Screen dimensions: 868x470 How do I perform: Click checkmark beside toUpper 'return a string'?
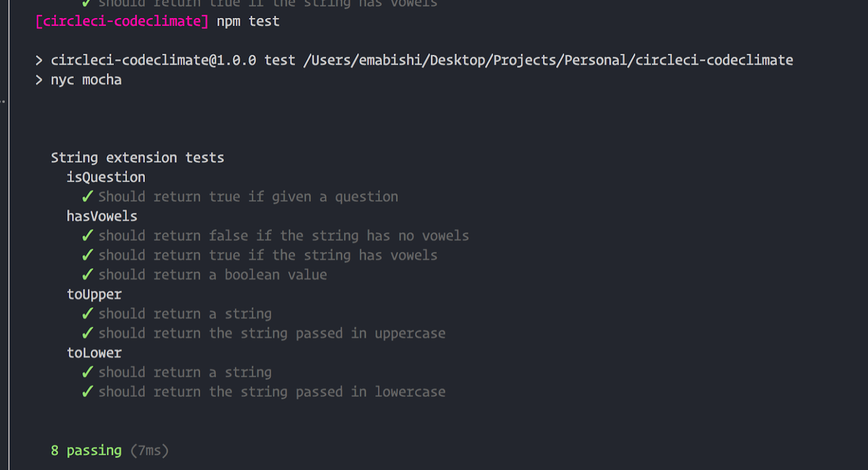coord(87,314)
